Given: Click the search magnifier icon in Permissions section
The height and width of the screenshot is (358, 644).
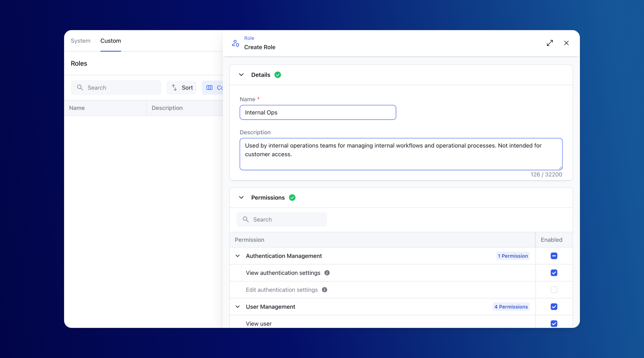Looking at the screenshot, I should [x=246, y=219].
